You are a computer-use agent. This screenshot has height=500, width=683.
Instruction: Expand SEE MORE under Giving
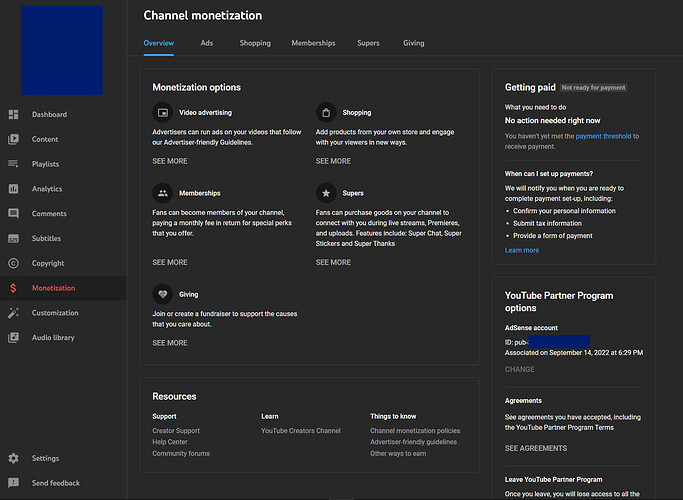click(x=170, y=343)
